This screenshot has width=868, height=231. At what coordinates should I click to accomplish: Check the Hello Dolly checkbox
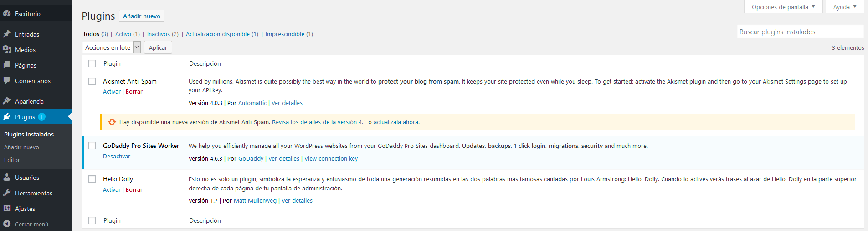[x=92, y=179]
